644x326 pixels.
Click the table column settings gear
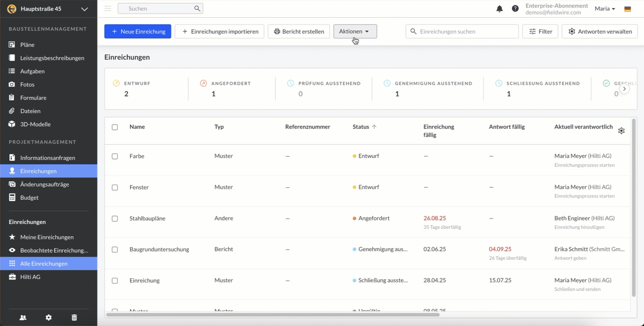pos(621,131)
